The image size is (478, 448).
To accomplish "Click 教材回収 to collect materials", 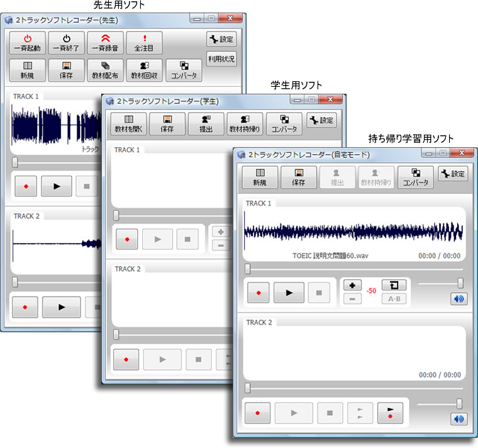I will coord(144,70).
